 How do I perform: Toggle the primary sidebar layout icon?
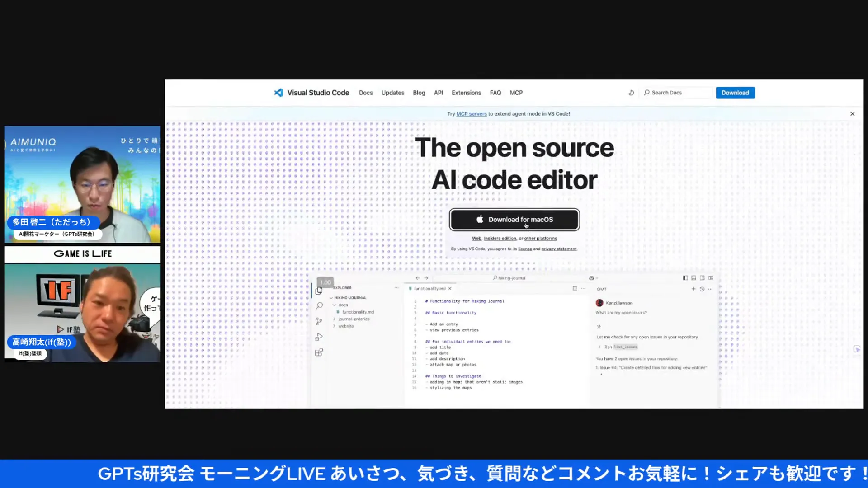pos(685,278)
